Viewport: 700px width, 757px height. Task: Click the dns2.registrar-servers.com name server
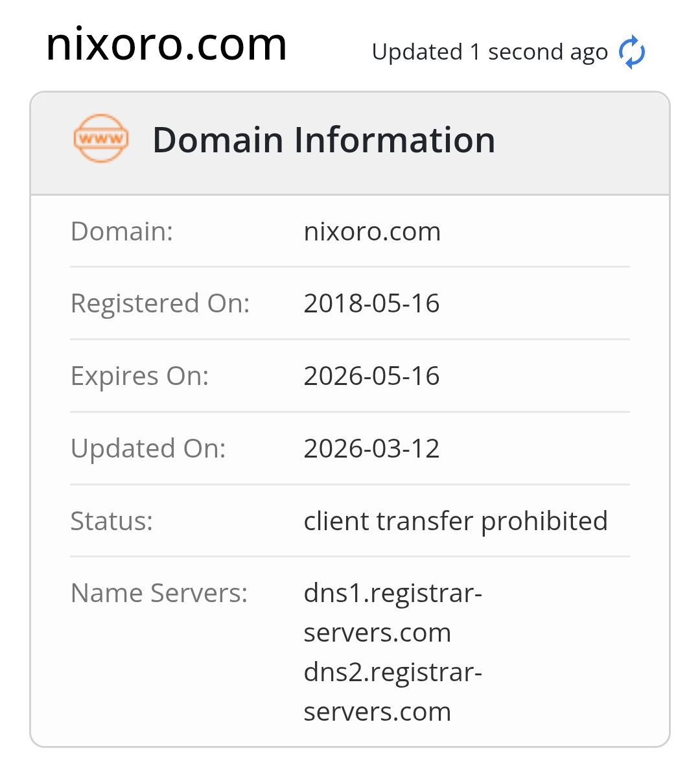tap(392, 692)
